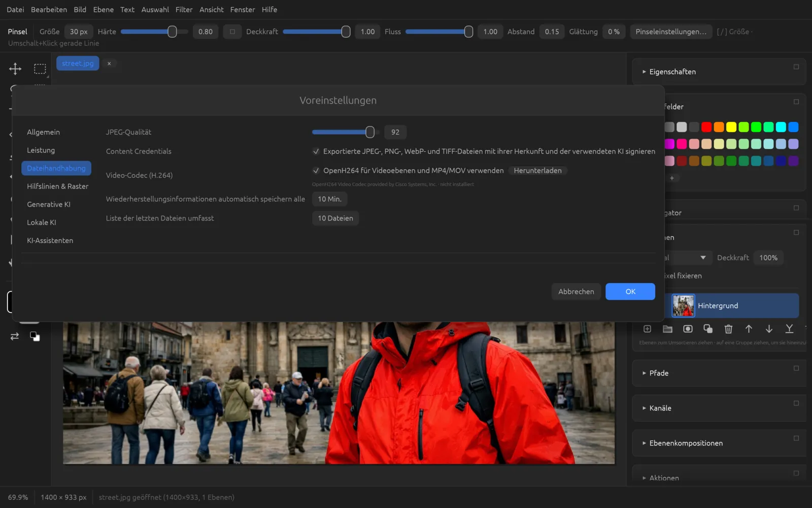Pick the red color swatch

(x=706, y=127)
